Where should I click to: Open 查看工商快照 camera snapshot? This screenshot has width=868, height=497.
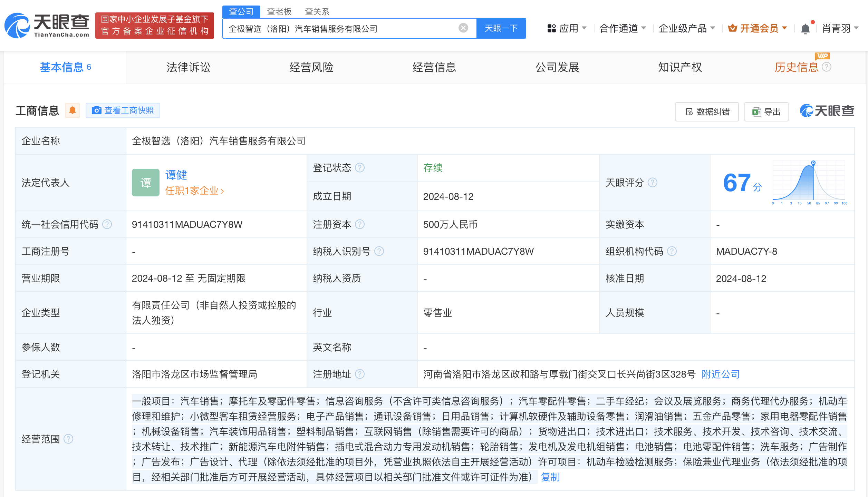123,110
